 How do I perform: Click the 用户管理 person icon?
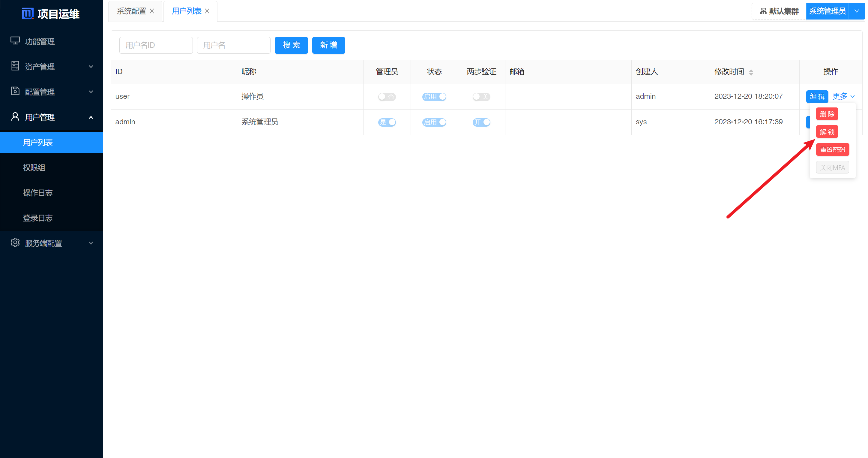15,117
